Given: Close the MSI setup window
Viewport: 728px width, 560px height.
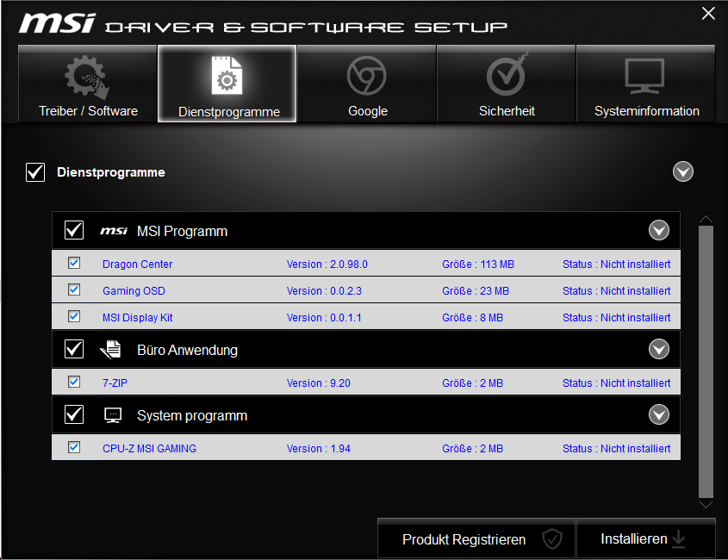Looking at the screenshot, I should [x=708, y=13].
